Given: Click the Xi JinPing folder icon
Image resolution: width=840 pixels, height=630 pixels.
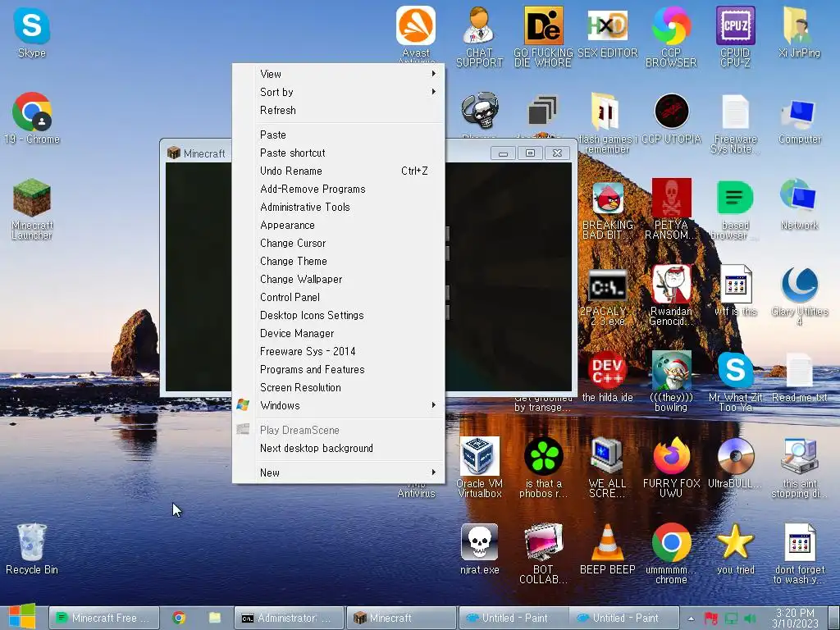Looking at the screenshot, I should (799, 31).
